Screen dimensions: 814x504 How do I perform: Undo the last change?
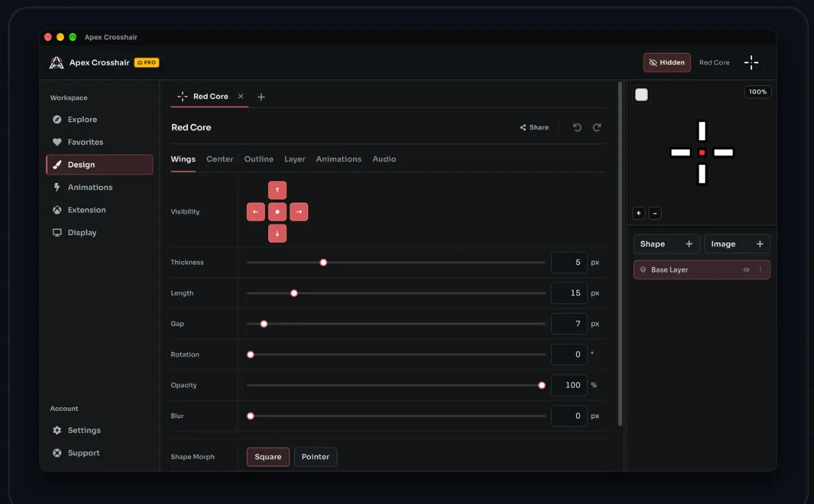577,127
